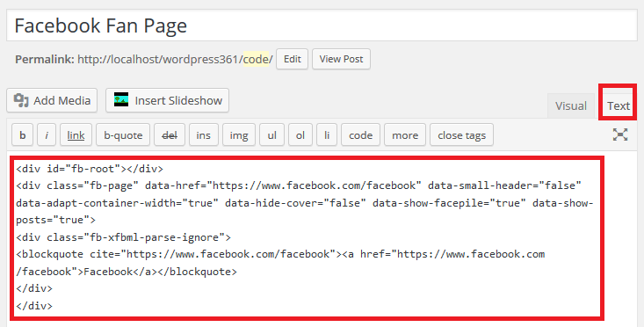
Task: Click the ins quicktag button
Action: [204, 135]
